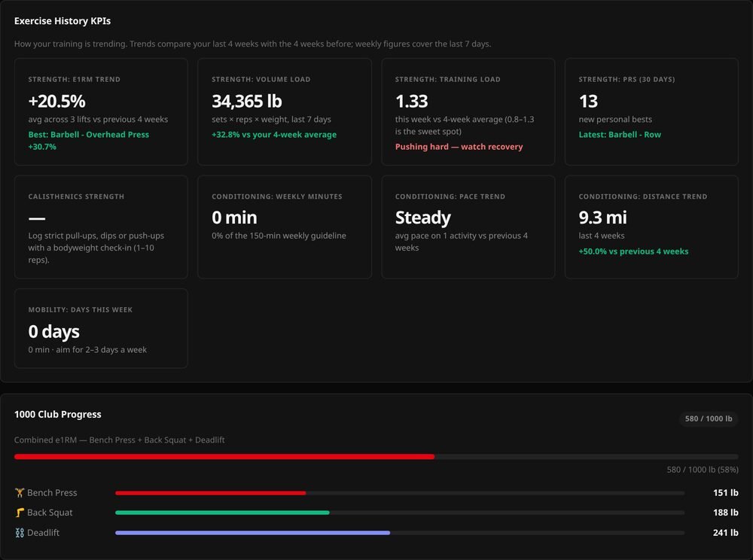Click the 13 new personal bests value
Screen dimensions: 753x560
tap(588, 102)
